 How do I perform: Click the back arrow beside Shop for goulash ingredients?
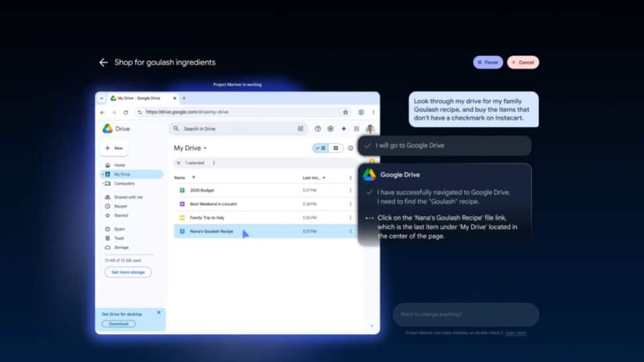(x=104, y=62)
